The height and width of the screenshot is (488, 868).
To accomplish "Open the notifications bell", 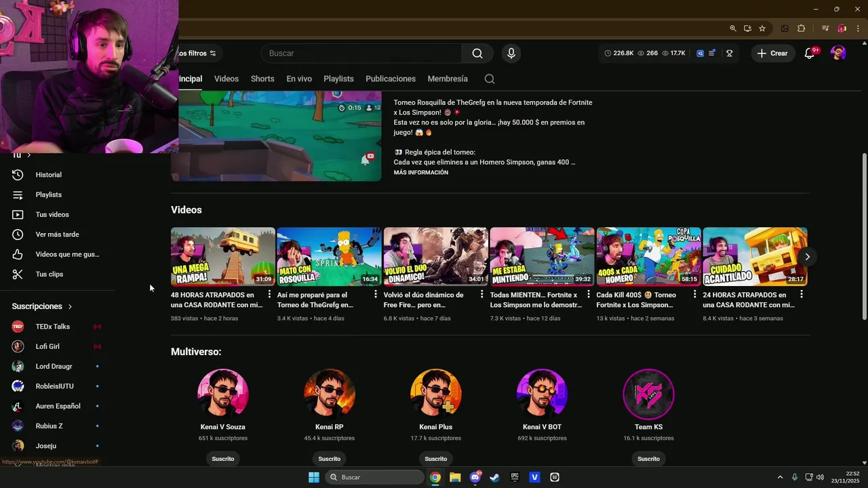I will (x=809, y=54).
